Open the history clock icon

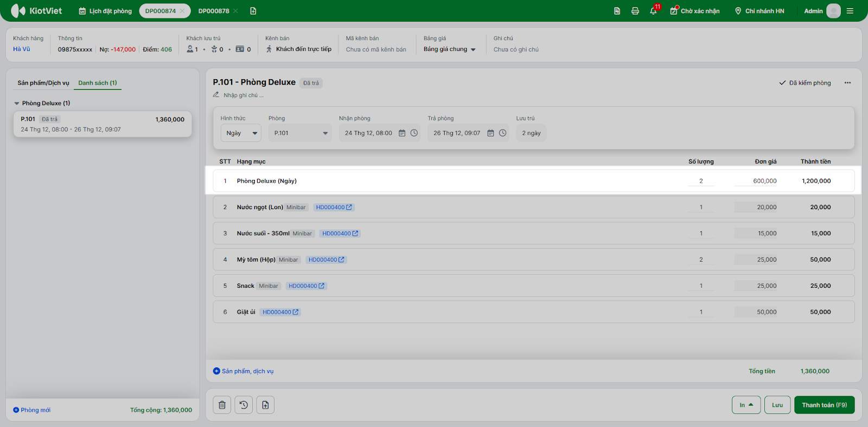[x=244, y=405]
